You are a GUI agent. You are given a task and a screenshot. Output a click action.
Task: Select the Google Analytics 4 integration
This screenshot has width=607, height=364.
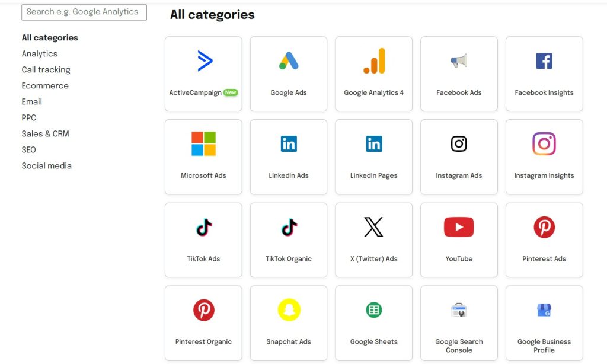click(373, 72)
